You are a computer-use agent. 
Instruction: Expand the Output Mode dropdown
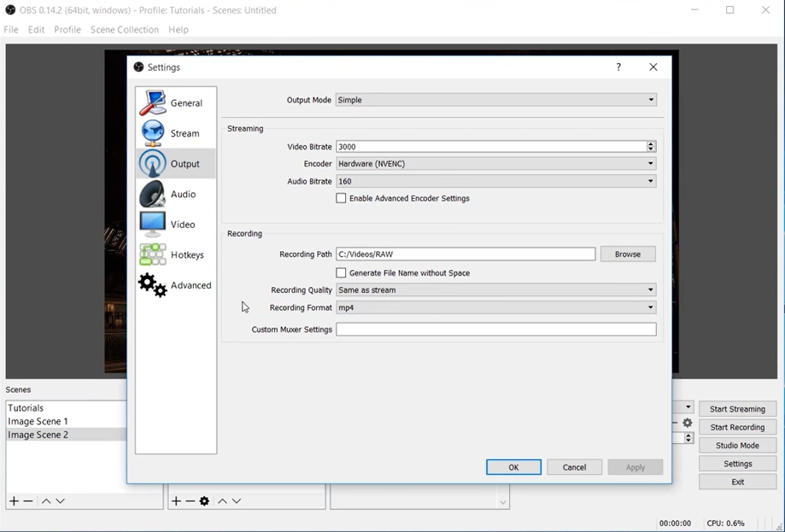495,100
